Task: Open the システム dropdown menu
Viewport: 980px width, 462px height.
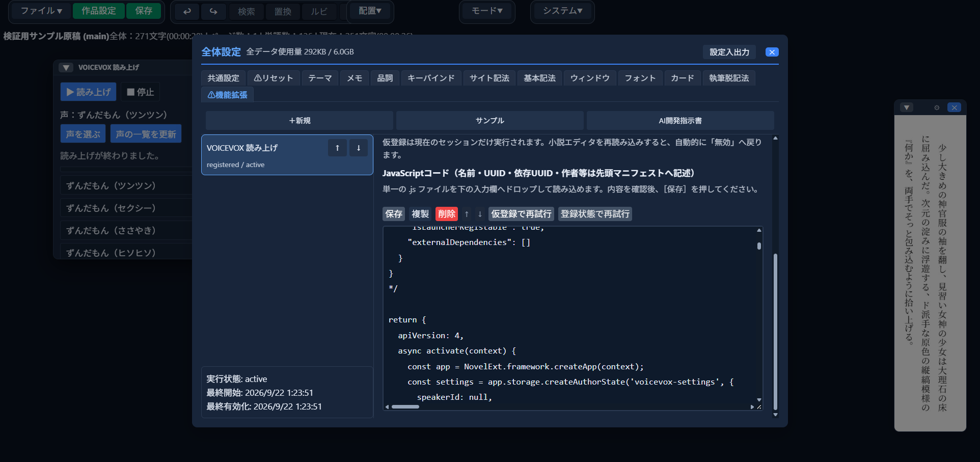Action: 562,11
